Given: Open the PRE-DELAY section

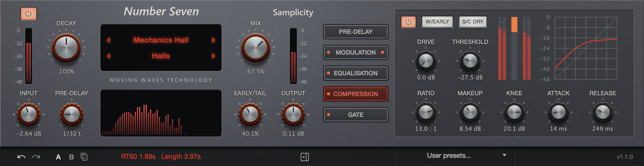Looking at the screenshot, I should pyautogui.click(x=356, y=32).
